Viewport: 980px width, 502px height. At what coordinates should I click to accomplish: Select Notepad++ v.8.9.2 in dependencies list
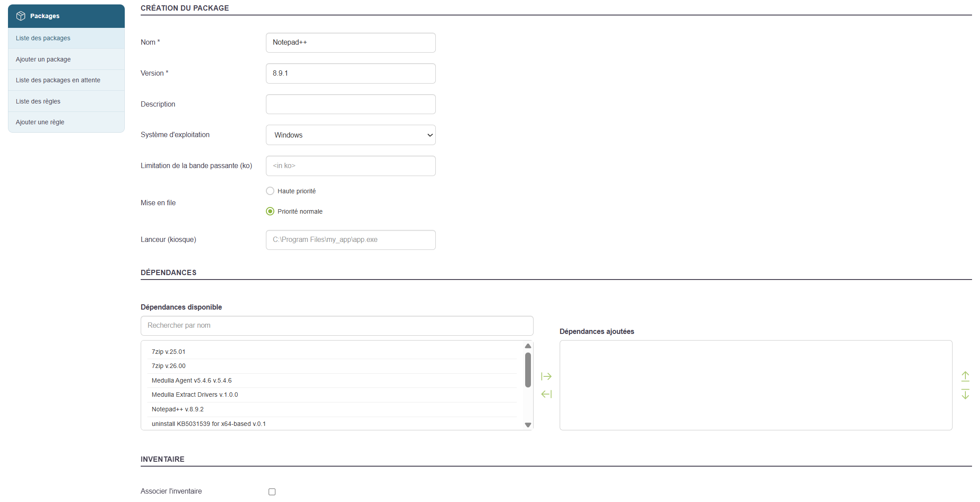tap(177, 409)
